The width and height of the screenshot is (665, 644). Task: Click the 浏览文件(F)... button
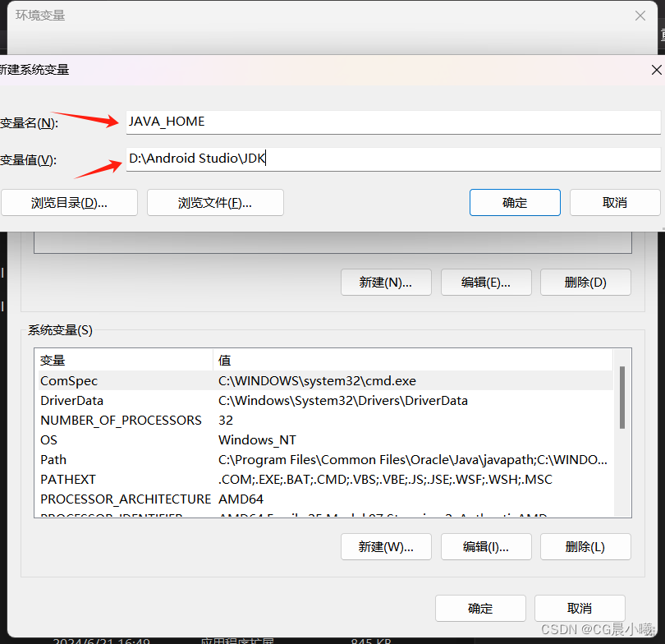click(x=215, y=203)
